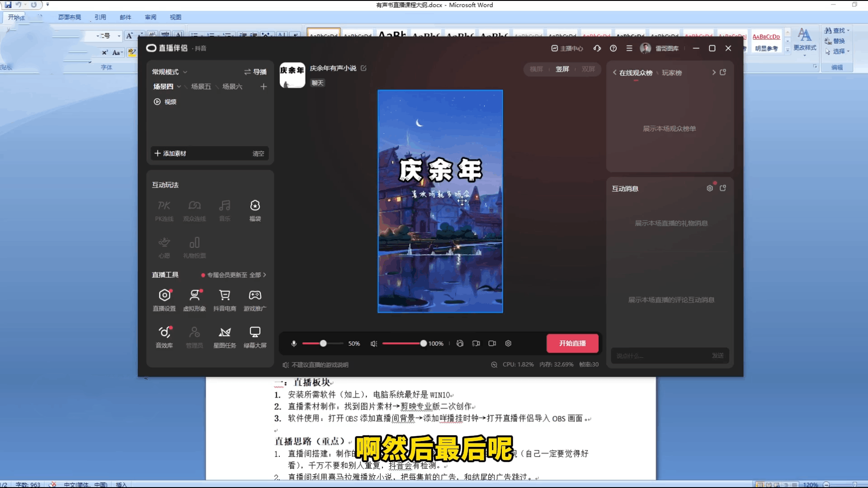Viewport: 868px width, 488px height.
Task: Mute the speaker volume icon
Action: point(374,343)
